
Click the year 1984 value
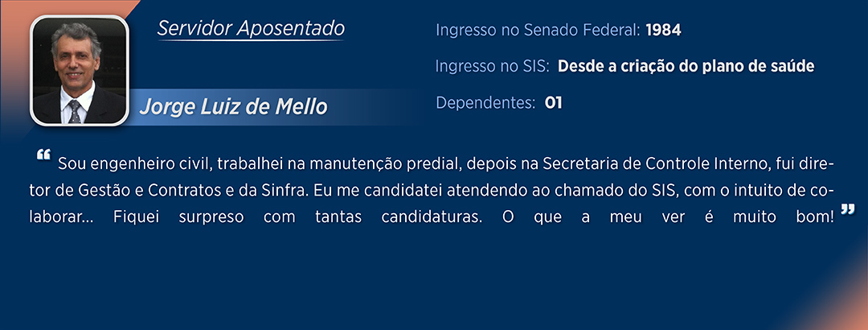click(x=663, y=31)
